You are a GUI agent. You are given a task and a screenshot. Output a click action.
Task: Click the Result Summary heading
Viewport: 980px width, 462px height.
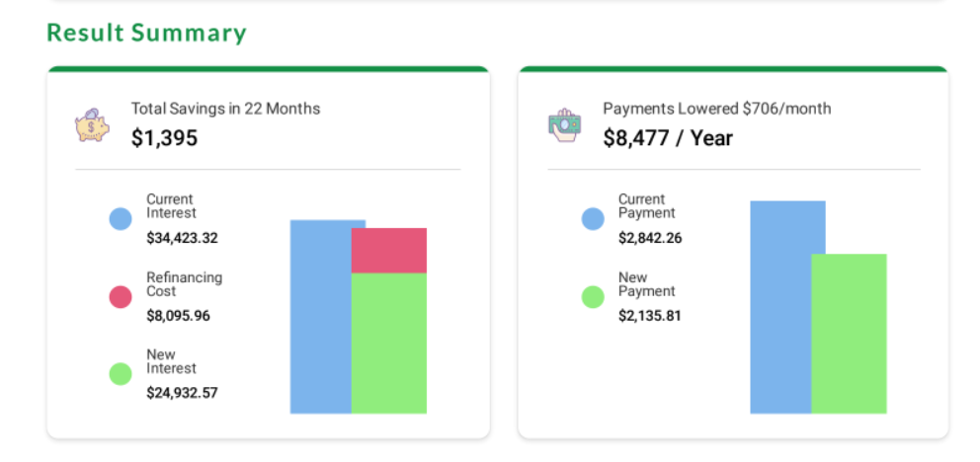(x=147, y=34)
